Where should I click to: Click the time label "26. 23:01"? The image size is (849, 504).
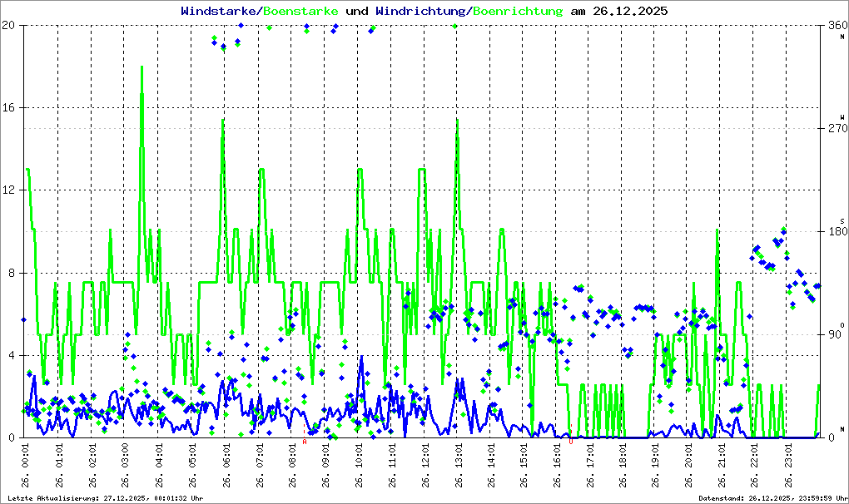coord(788,466)
